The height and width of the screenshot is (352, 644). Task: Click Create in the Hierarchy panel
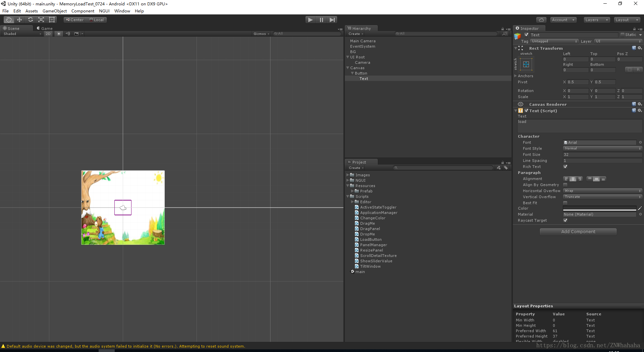pyautogui.click(x=356, y=34)
